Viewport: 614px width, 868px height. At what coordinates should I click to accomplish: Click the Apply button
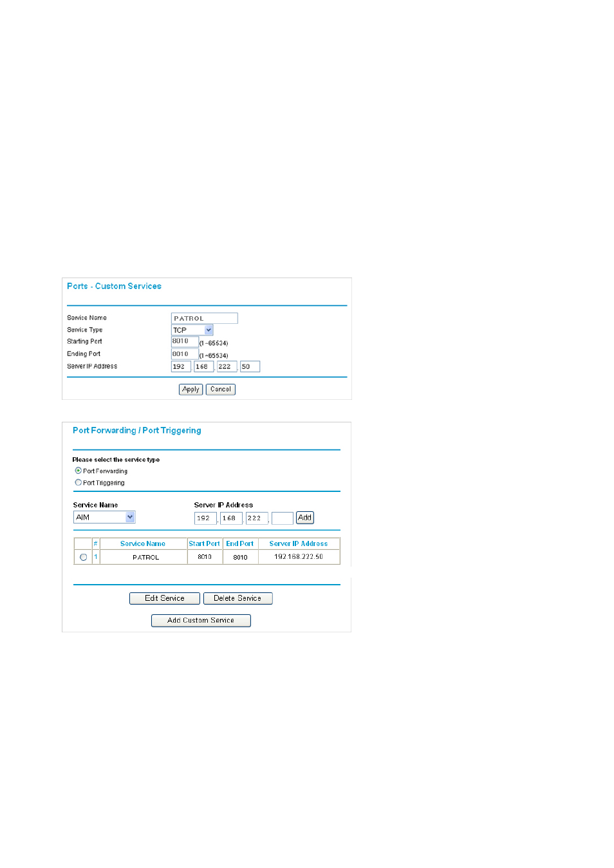191,389
